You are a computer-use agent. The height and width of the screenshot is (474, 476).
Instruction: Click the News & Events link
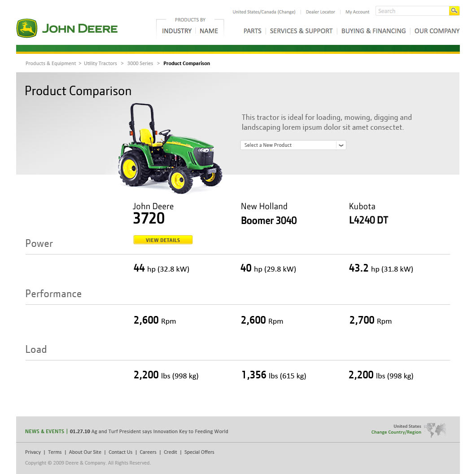(44, 431)
